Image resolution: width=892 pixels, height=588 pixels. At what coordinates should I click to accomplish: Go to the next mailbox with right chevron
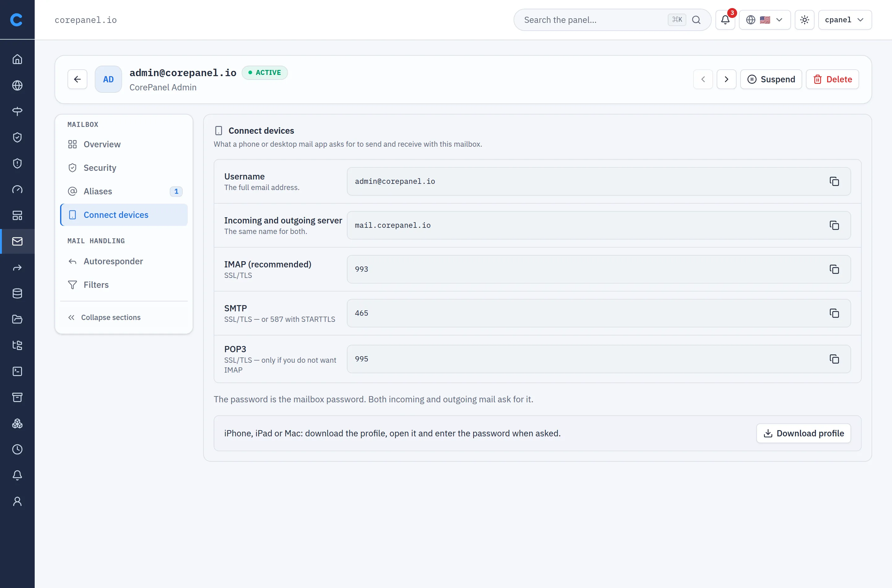point(726,79)
